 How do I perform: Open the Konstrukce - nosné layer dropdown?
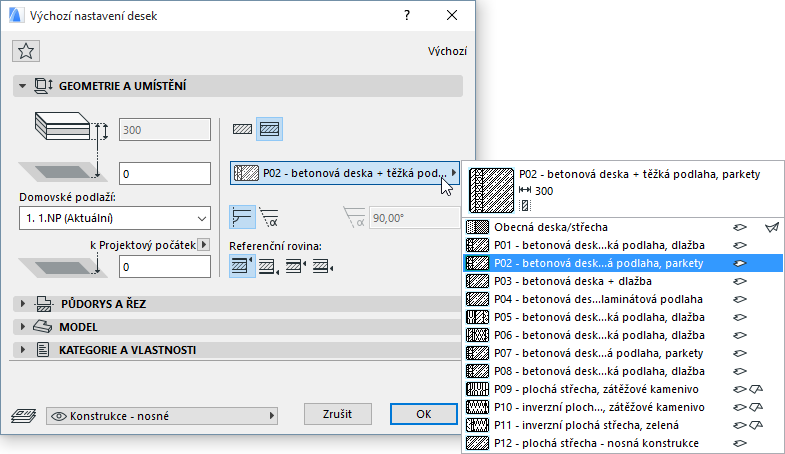161,414
